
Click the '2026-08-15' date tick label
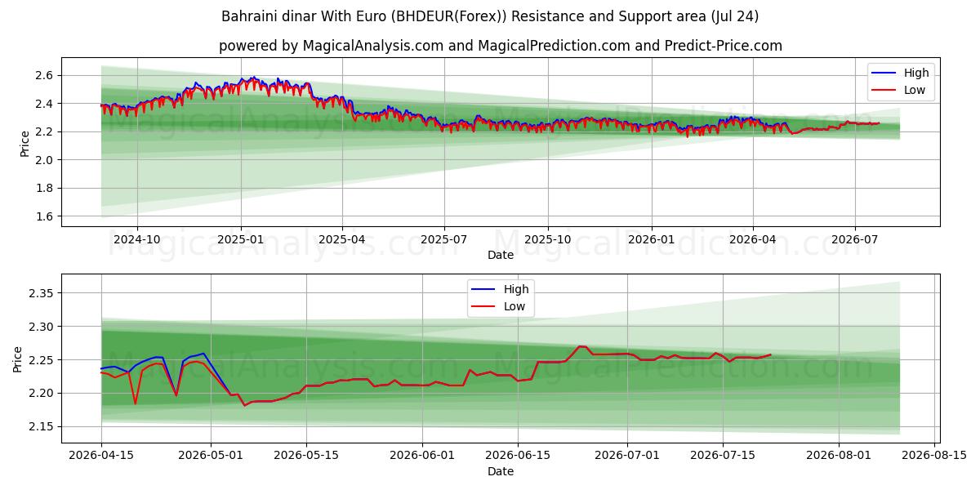[934, 455]
